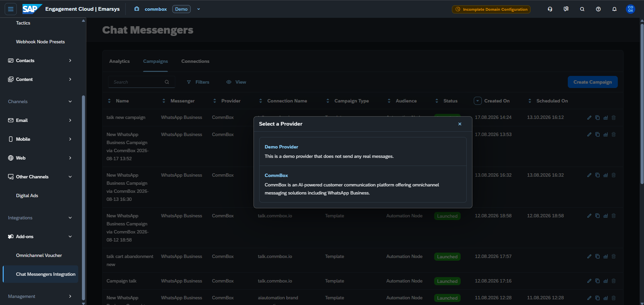Edit the Campaign talk row
644x305 pixels.
pyautogui.click(x=589, y=281)
